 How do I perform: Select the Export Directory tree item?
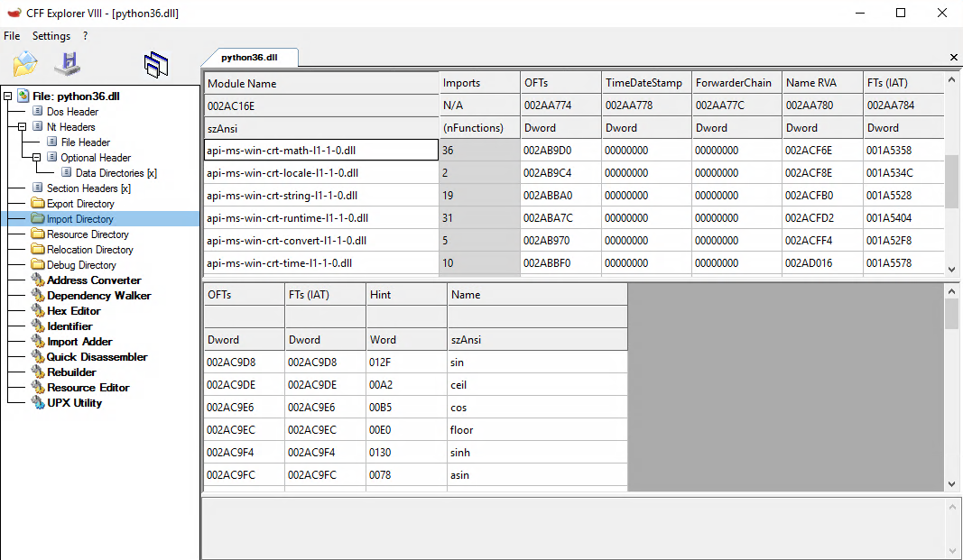coord(80,204)
